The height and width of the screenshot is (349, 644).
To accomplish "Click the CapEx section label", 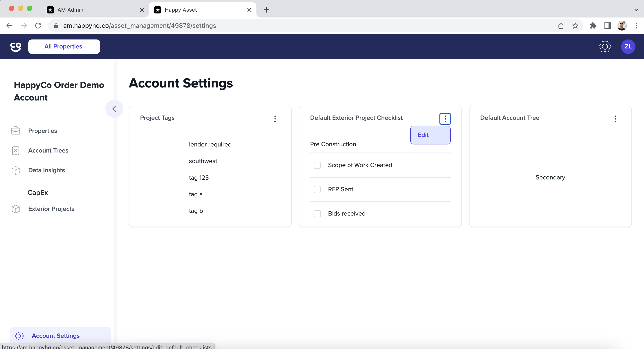I will (x=38, y=193).
